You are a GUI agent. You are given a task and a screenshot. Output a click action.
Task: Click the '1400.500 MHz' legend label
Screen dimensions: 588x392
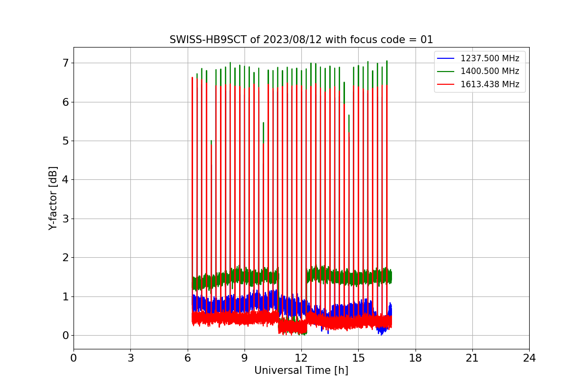(490, 71)
